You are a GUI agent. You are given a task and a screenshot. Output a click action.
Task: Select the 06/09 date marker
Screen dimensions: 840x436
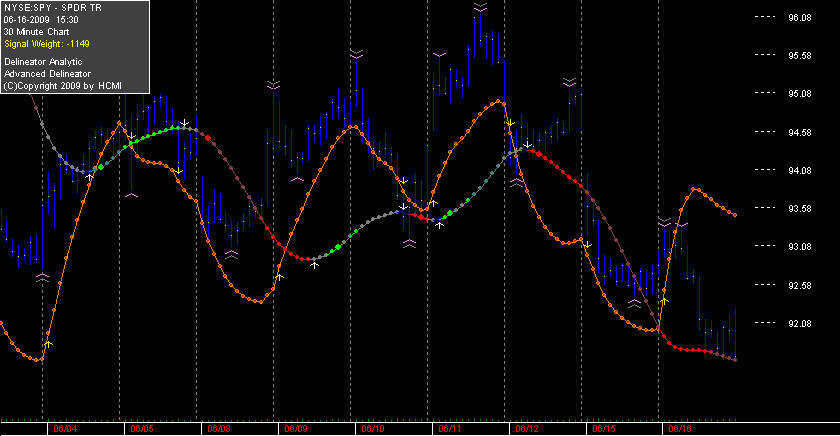pyautogui.click(x=296, y=429)
